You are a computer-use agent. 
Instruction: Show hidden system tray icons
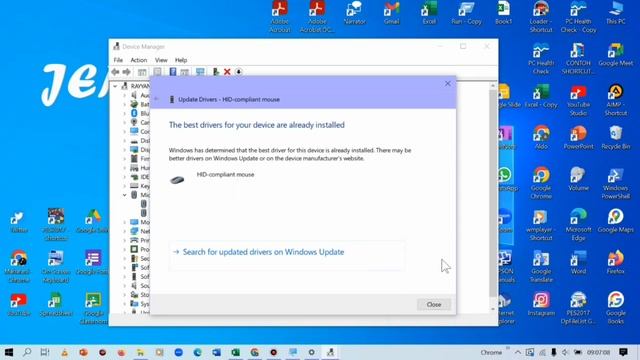[518, 352]
